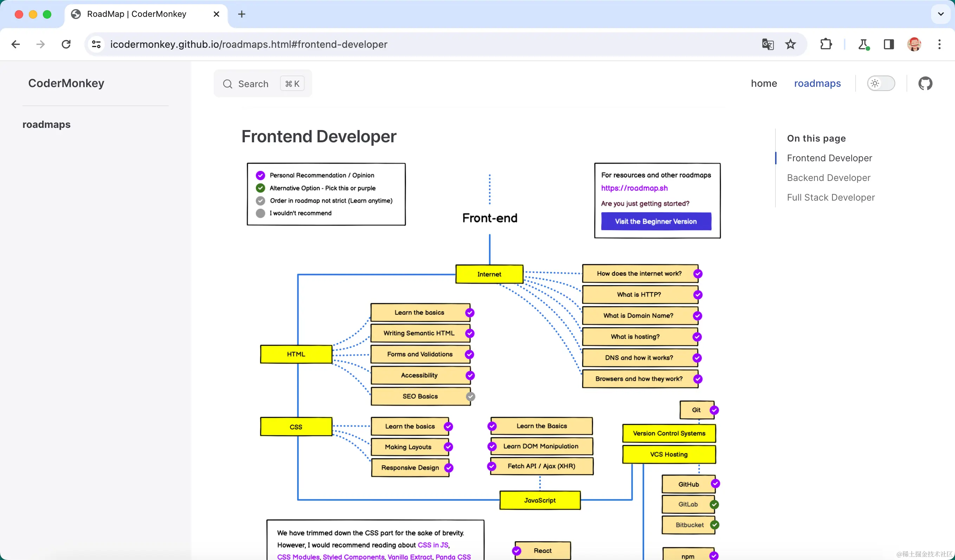Open the https://roadmap.sh link

click(635, 188)
